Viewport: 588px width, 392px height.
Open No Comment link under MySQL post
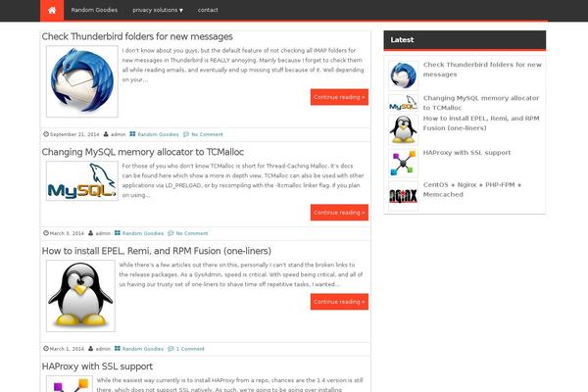tap(192, 233)
